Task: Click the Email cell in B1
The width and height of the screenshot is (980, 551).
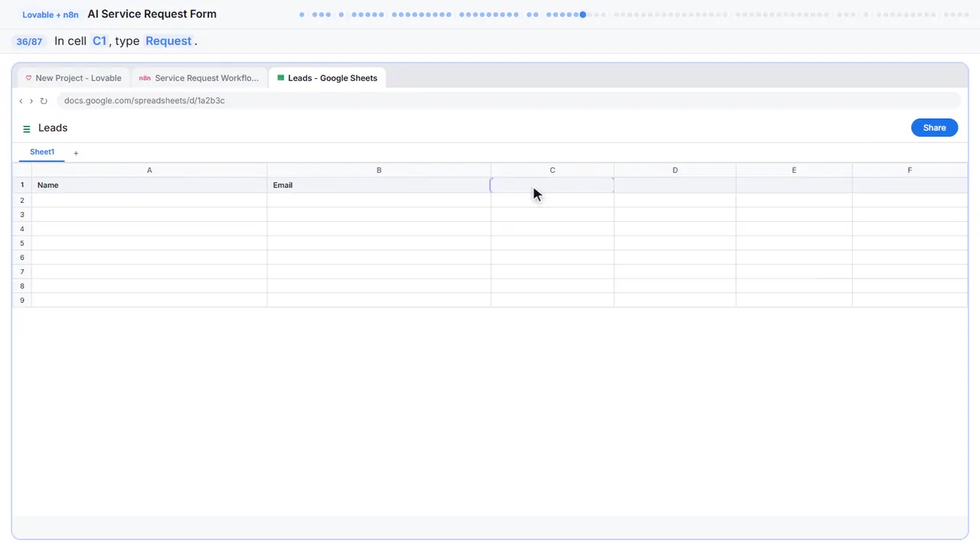Action: (379, 185)
